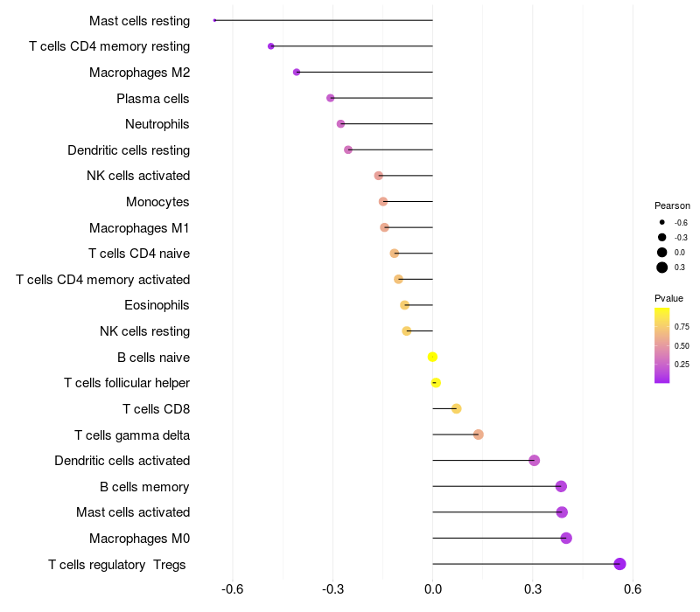Select the Macrophages M2 lollipop dot

point(297,72)
